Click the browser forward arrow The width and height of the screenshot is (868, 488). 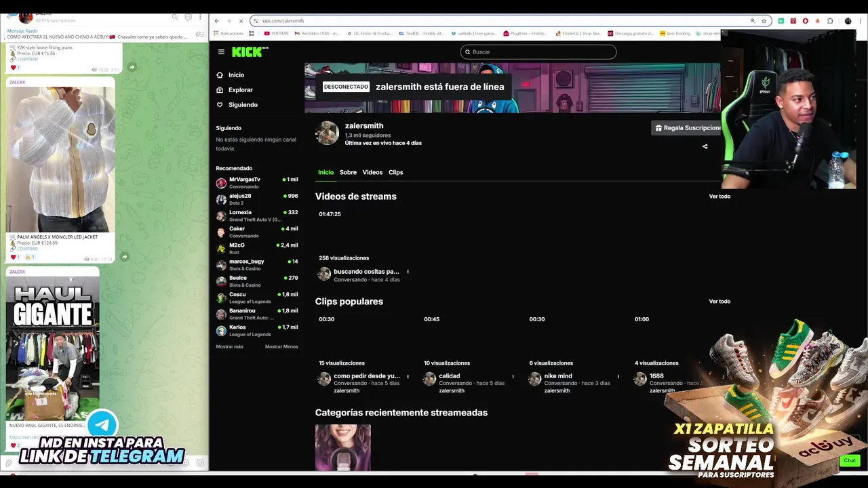coord(229,21)
